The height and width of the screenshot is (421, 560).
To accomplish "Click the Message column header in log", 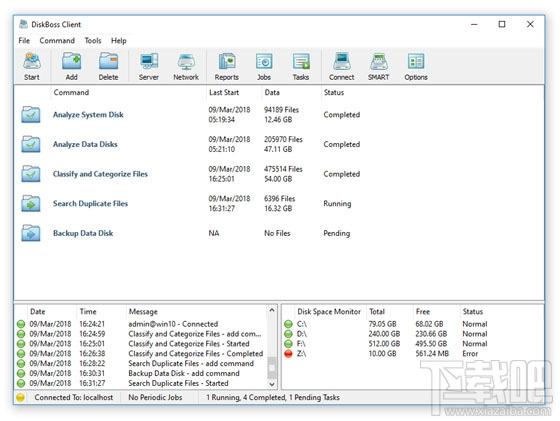I will click(143, 312).
